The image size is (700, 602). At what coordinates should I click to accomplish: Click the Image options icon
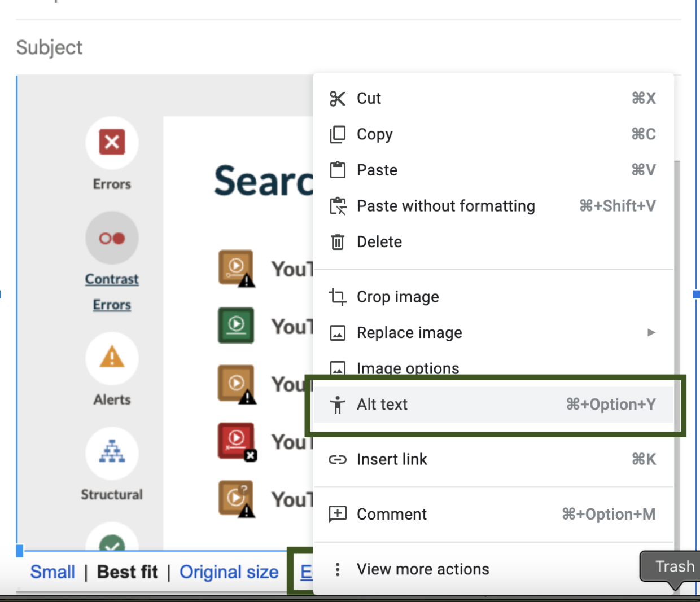(338, 368)
